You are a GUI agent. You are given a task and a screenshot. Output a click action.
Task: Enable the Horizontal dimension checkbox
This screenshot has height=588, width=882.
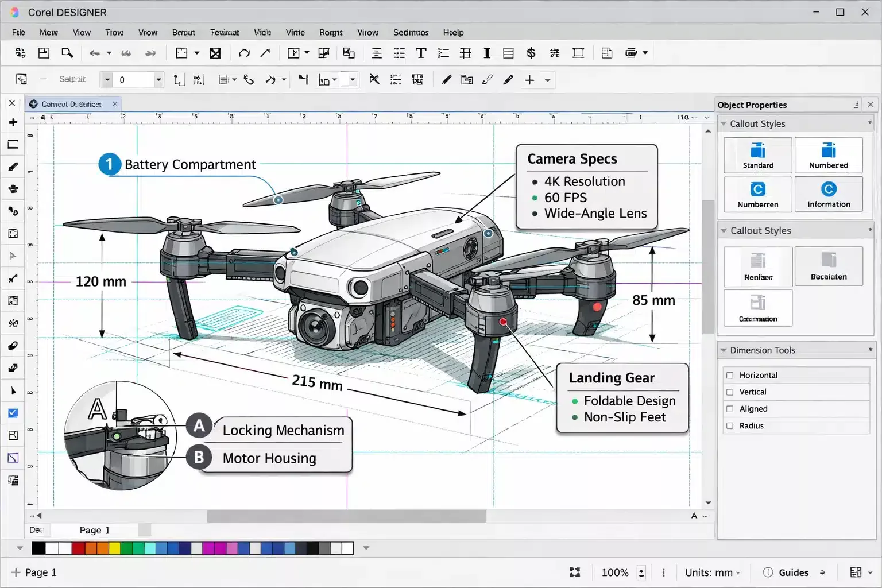tap(730, 375)
